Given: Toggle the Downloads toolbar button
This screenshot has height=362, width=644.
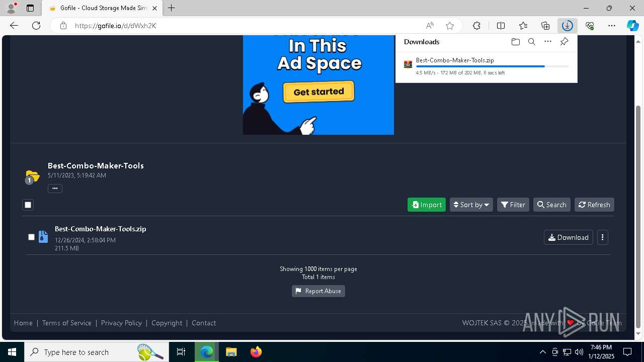Looking at the screenshot, I should pyautogui.click(x=568, y=26).
